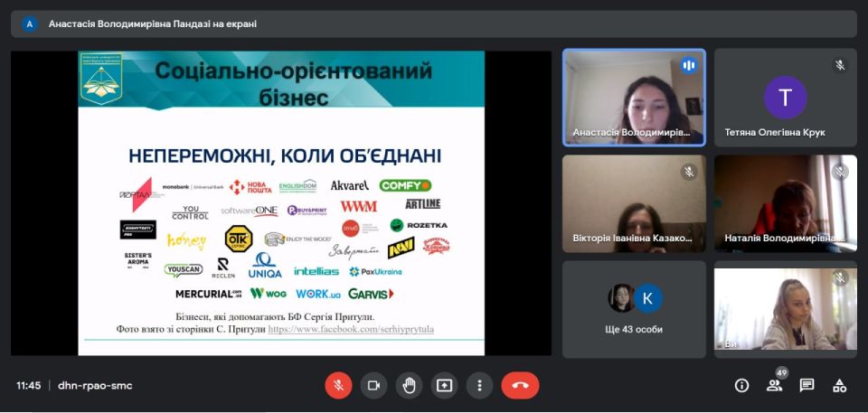This screenshot has width=868, height=413.
Task: Open meeting details info icon
Action: click(741, 385)
